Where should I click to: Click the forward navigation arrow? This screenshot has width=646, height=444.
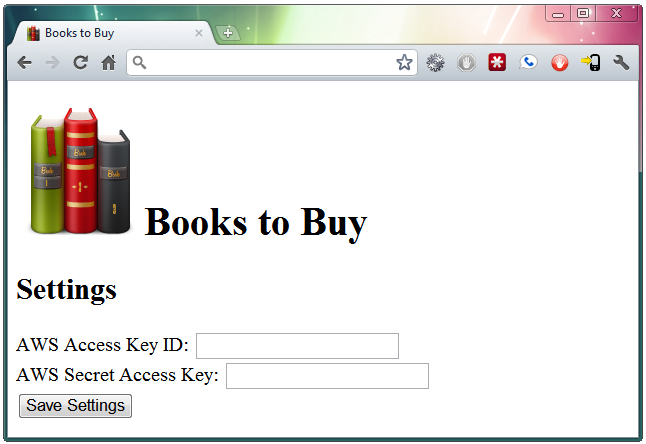52,63
